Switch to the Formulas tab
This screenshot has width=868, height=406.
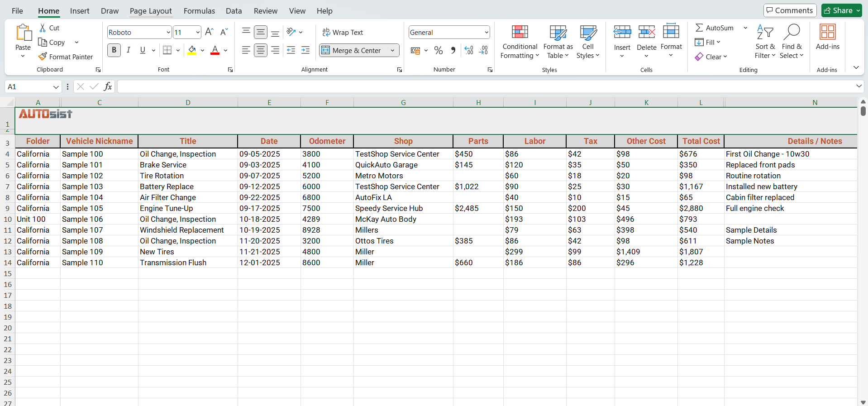coord(199,11)
